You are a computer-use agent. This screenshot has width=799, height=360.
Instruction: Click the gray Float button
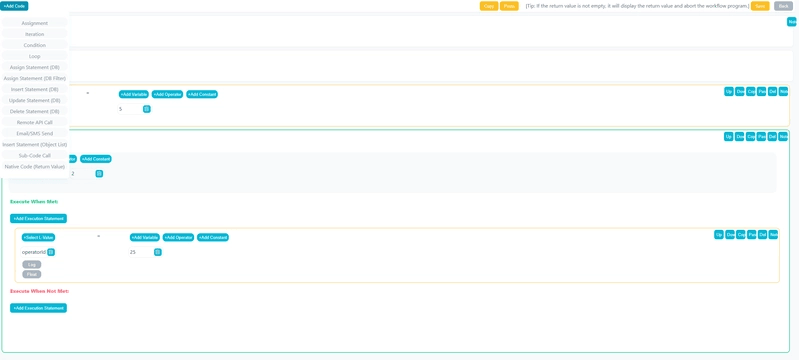click(x=32, y=274)
